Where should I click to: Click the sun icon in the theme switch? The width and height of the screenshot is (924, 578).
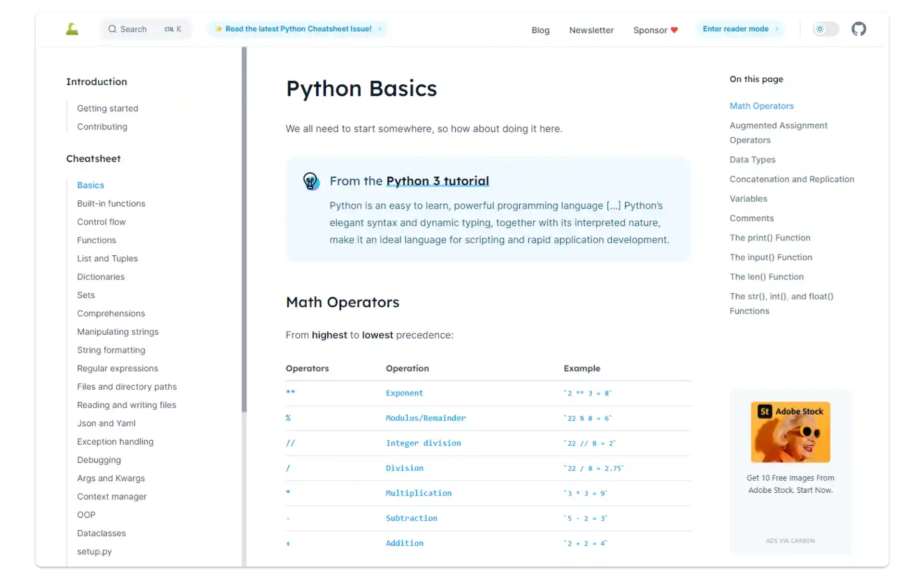820,29
